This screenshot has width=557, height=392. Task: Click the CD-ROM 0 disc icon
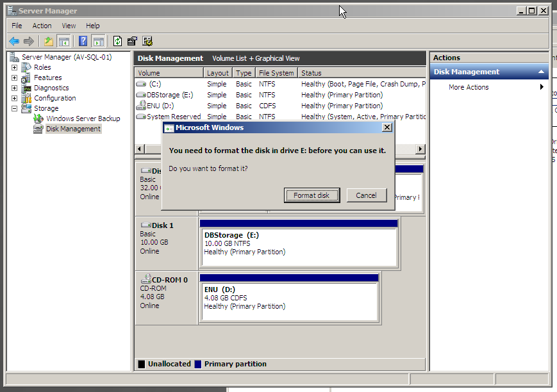146,279
